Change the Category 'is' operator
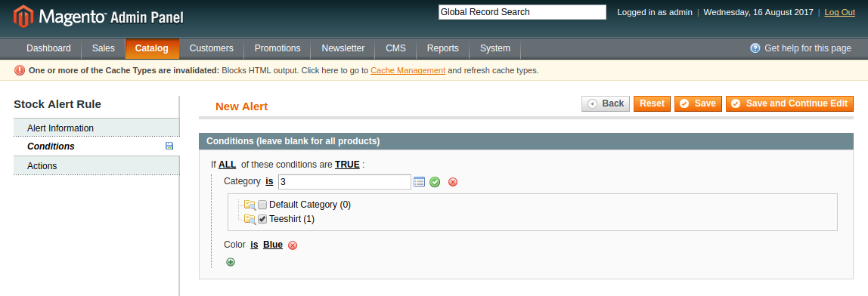This screenshot has height=296, width=868. coord(269,181)
